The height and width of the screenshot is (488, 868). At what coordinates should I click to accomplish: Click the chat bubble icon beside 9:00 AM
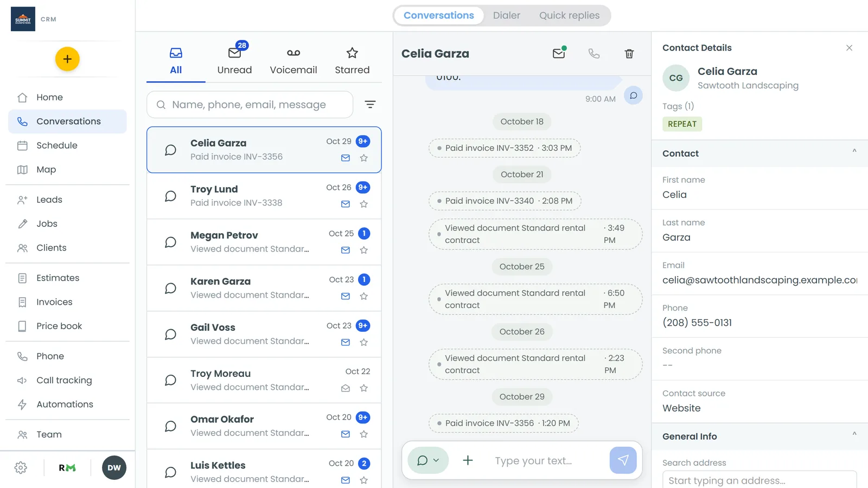[x=633, y=95]
